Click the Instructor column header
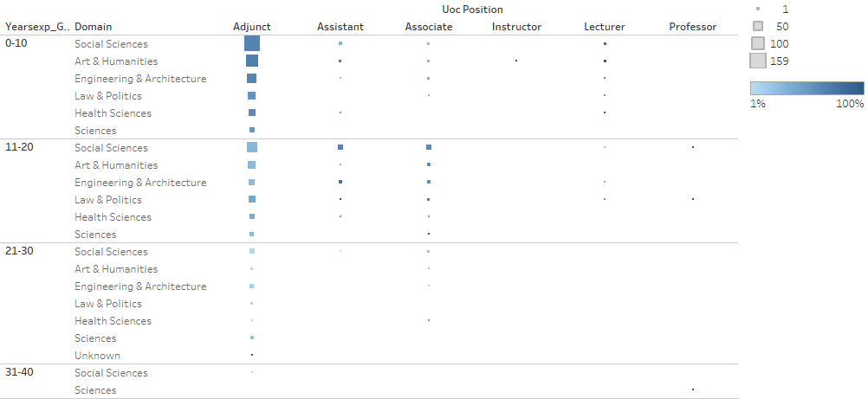 coord(516,27)
